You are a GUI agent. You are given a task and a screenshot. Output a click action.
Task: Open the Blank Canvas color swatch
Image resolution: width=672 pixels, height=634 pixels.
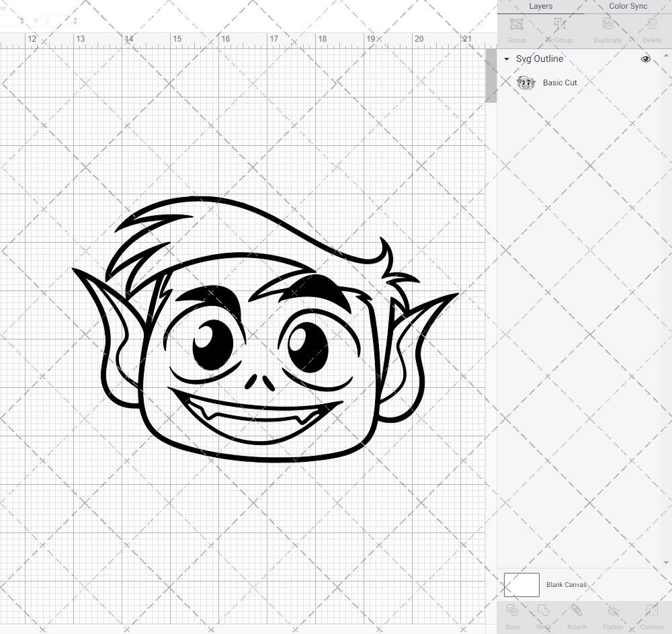(x=521, y=584)
